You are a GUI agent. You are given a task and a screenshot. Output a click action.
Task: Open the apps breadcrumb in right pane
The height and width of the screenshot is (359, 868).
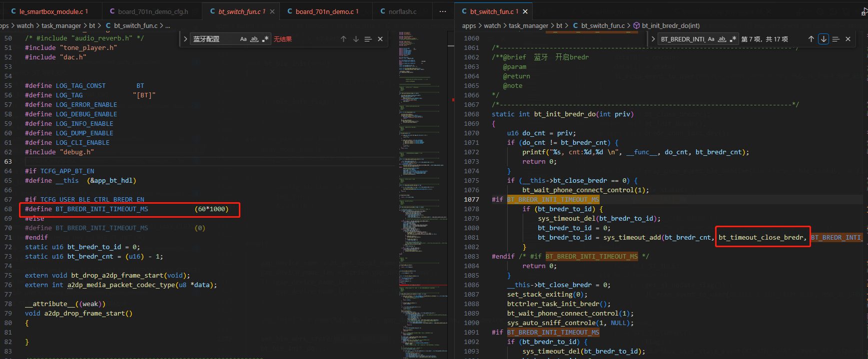click(469, 25)
